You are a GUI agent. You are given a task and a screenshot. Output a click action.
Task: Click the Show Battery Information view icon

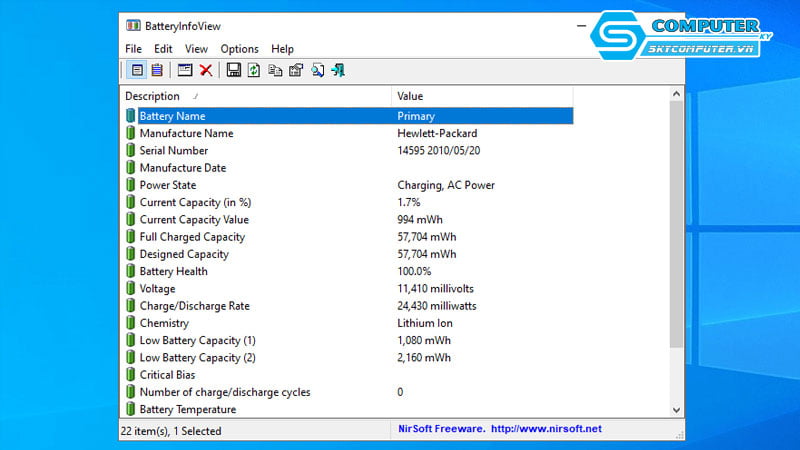point(137,70)
